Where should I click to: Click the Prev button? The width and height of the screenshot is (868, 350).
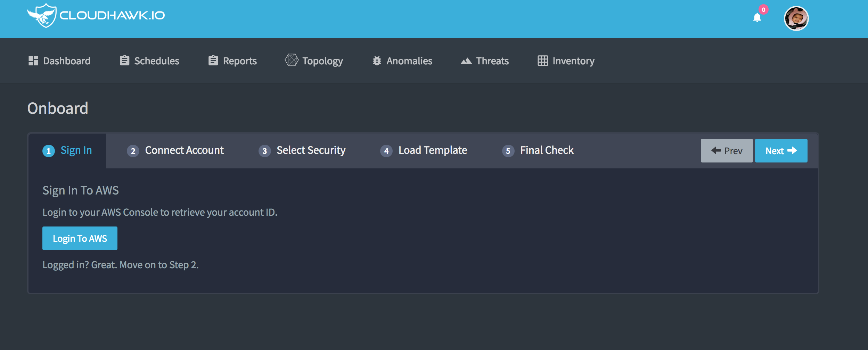coord(727,150)
